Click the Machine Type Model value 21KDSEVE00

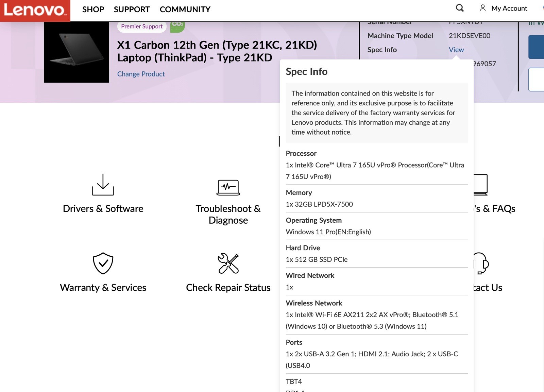point(470,36)
